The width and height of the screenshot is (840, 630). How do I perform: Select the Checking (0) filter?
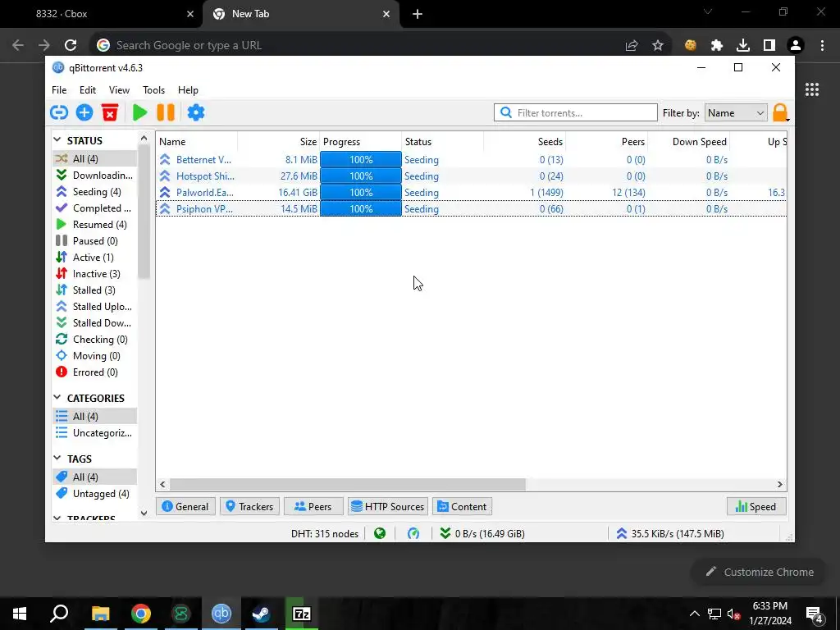pyautogui.click(x=95, y=340)
